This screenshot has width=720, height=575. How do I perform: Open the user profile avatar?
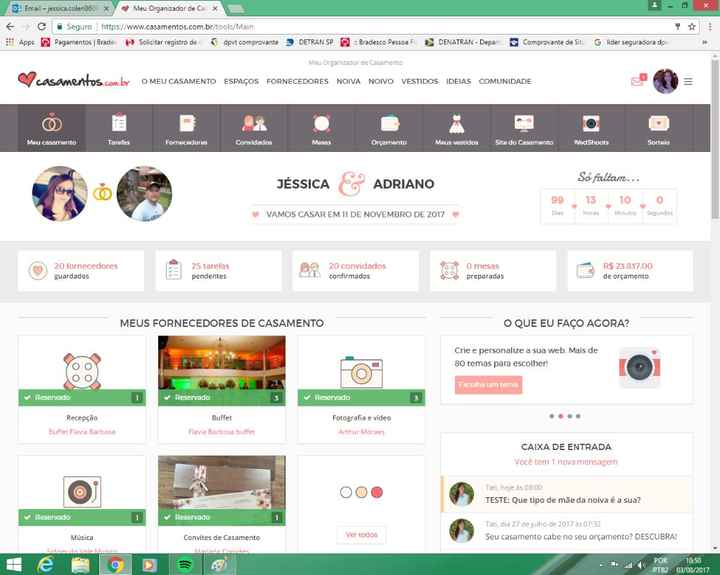click(665, 81)
